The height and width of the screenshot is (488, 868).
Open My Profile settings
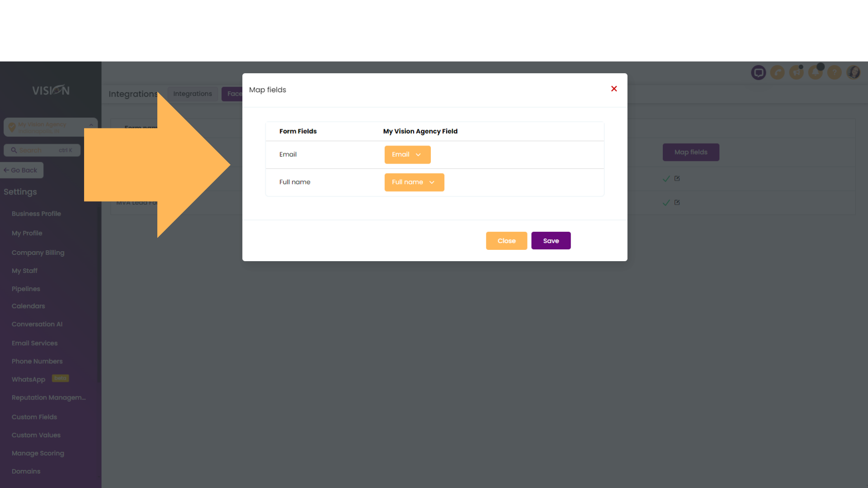point(27,233)
